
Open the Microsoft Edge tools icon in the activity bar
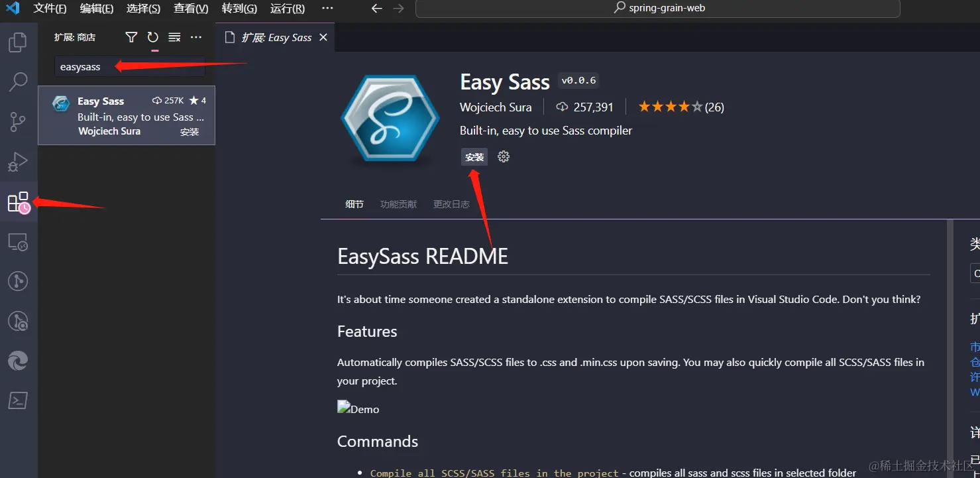(17, 361)
